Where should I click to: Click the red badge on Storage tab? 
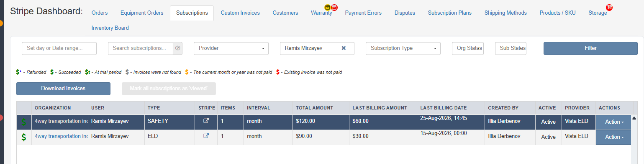[x=609, y=8]
